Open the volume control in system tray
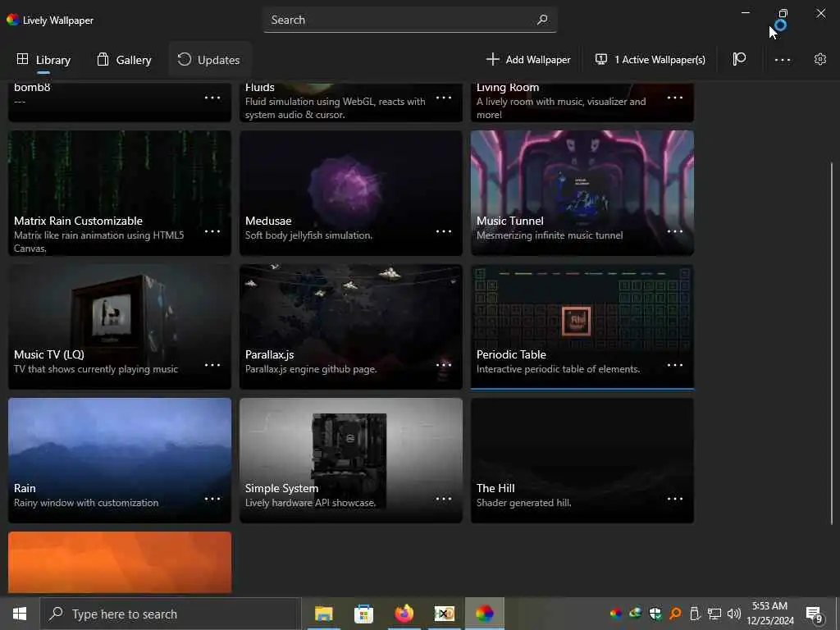Viewport: 840px width, 630px height. point(734,614)
